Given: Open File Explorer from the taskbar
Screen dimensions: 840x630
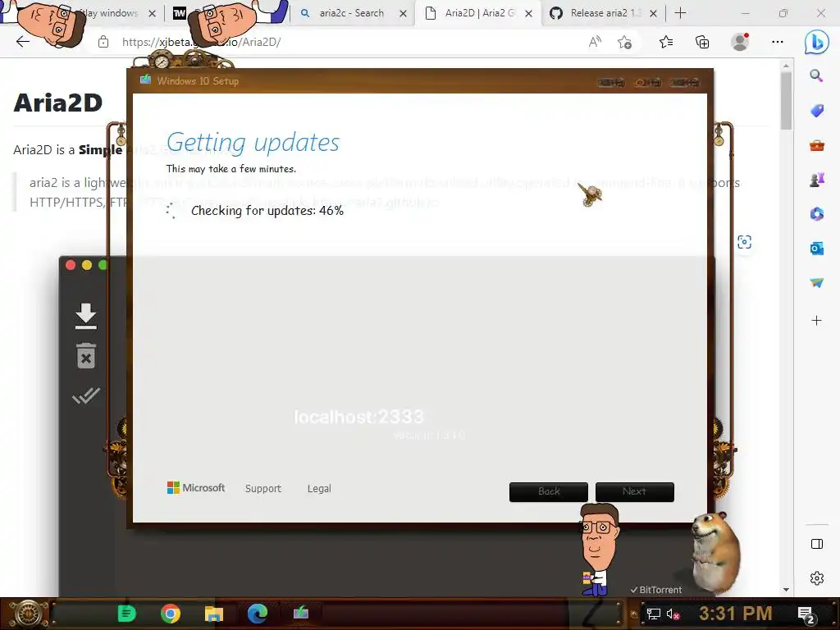Looking at the screenshot, I should 214,614.
